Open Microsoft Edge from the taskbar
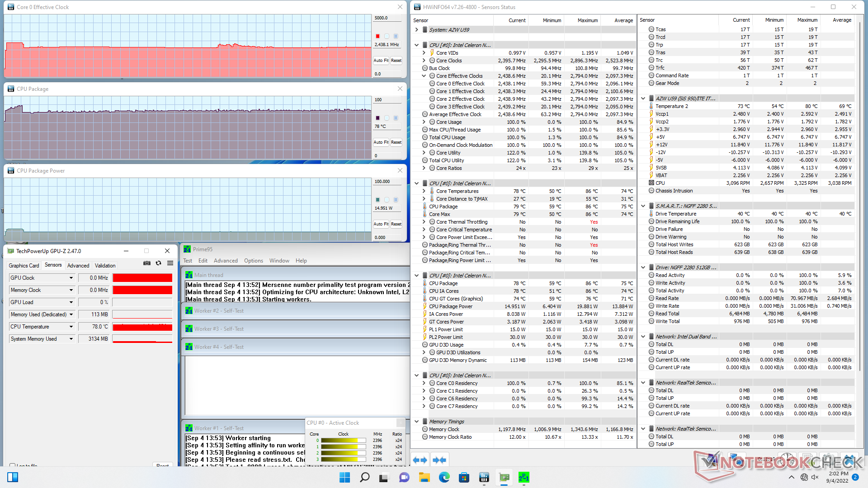Image resolution: width=868 pixels, height=488 pixels. [x=444, y=478]
